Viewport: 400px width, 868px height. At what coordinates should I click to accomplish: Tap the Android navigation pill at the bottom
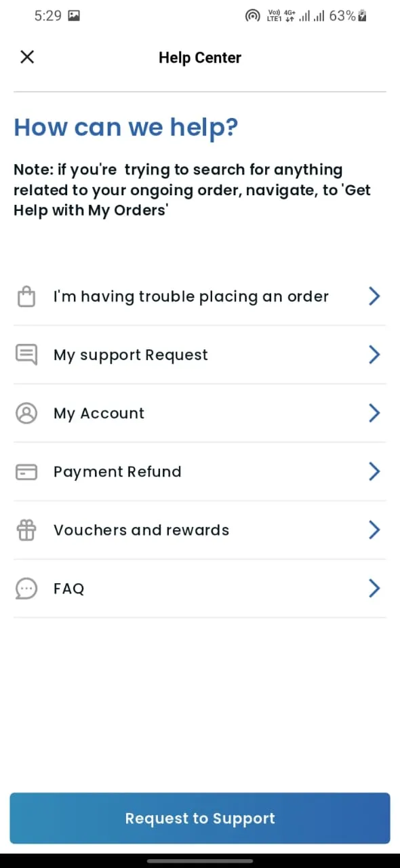(x=200, y=861)
